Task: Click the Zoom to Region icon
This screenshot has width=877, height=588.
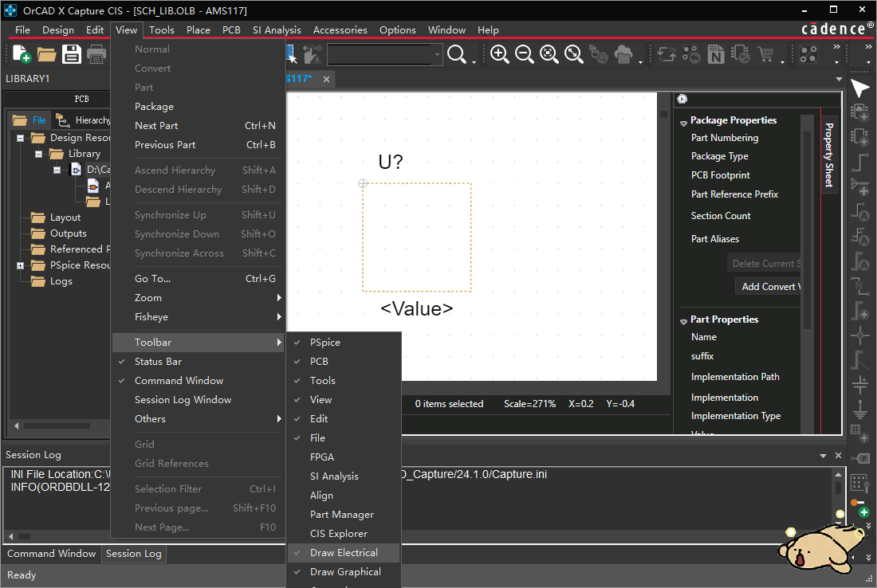Action: point(549,54)
